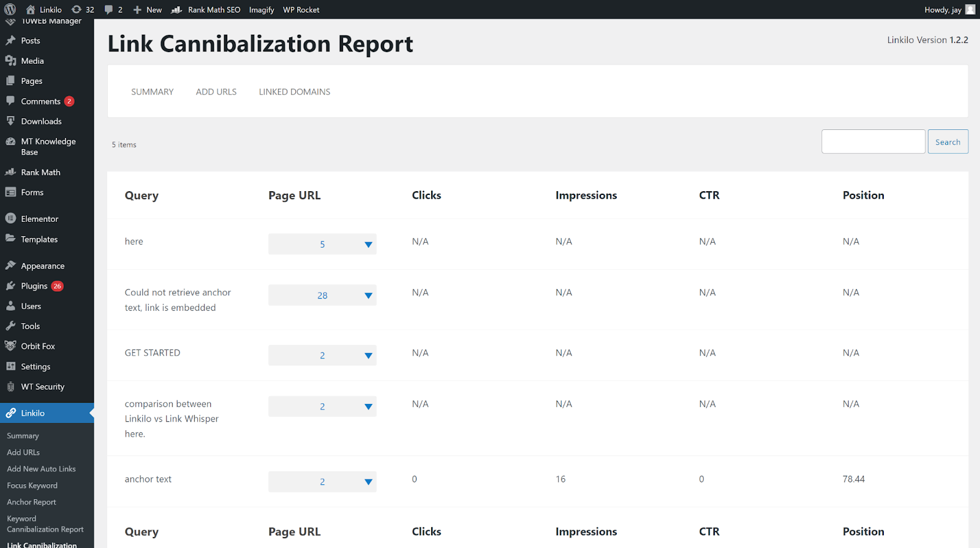
Task: Expand Page URL dropdown for GET STARTED
Action: pyautogui.click(x=322, y=356)
